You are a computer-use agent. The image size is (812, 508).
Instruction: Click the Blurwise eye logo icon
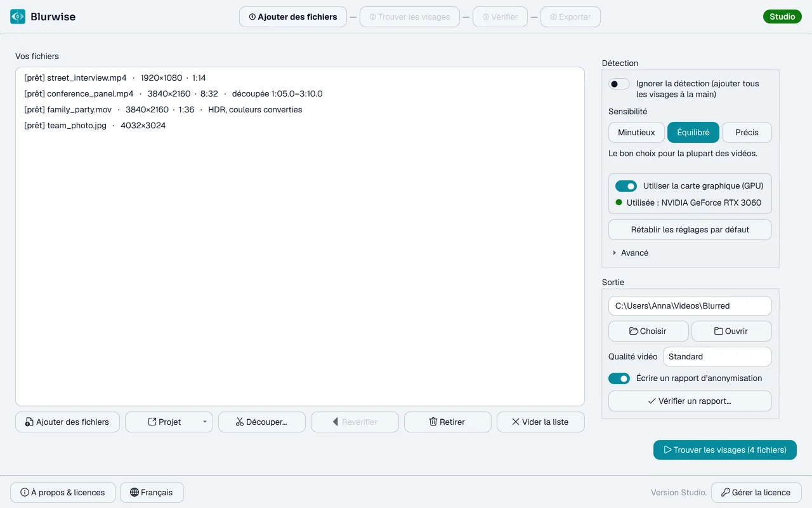18,17
